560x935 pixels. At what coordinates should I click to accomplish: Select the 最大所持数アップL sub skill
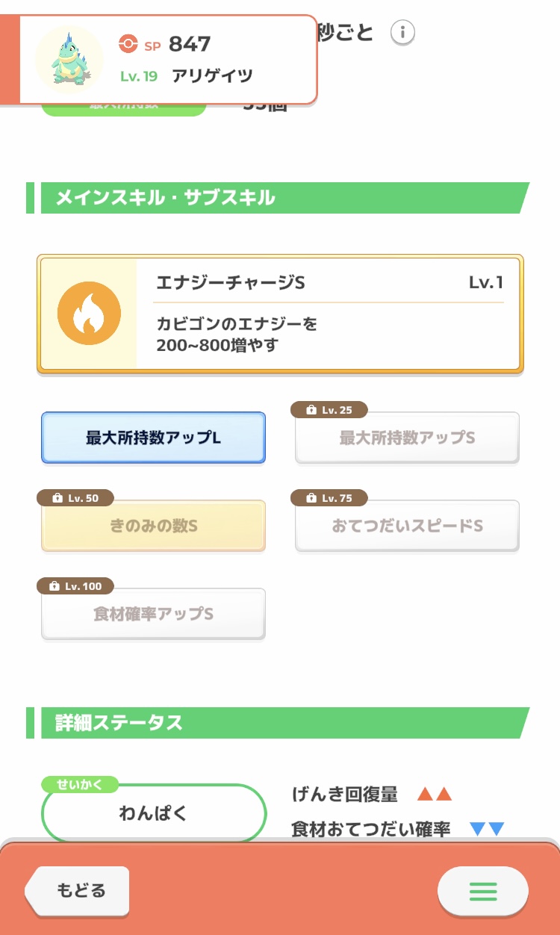(153, 438)
